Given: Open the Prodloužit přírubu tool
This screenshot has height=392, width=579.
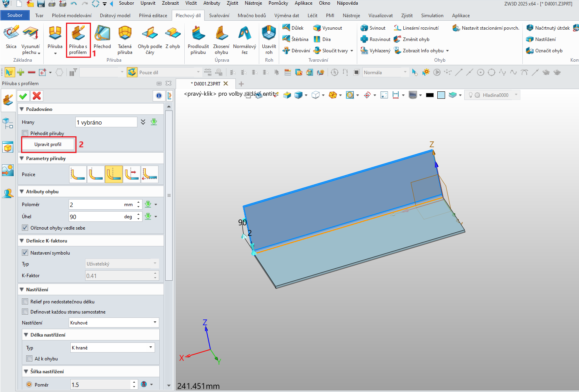Looking at the screenshot, I should 198,40.
